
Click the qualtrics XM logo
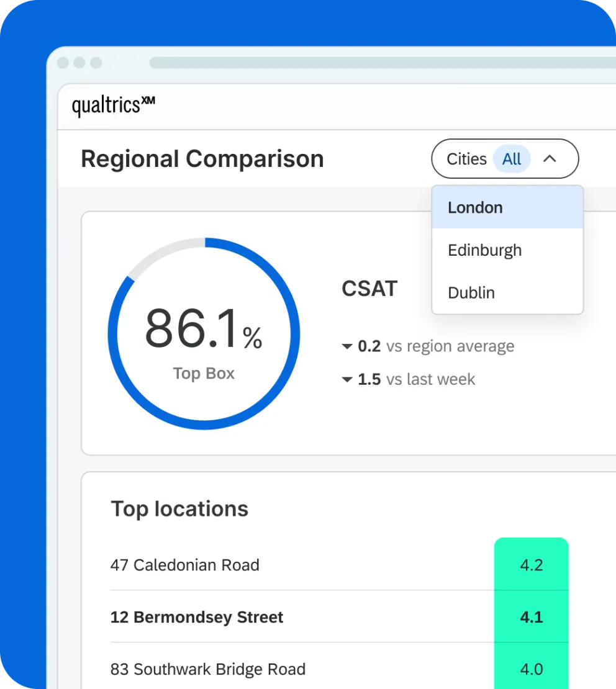[x=114, y=106]
